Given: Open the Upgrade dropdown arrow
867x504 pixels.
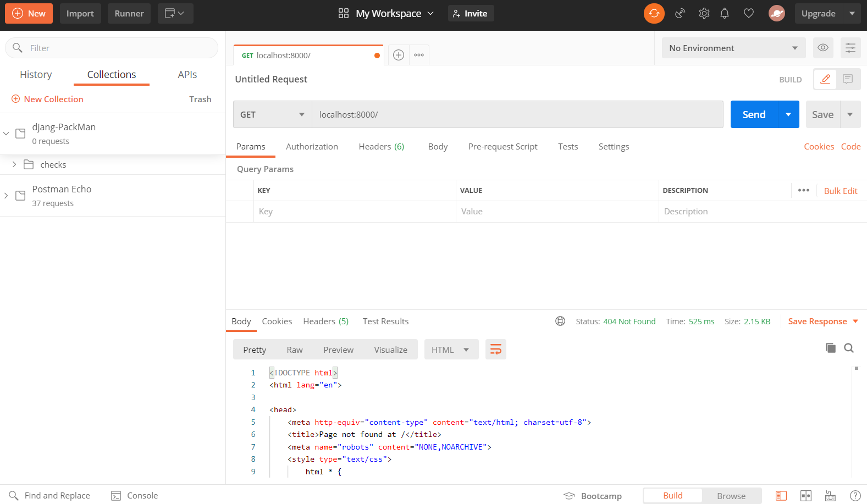Looking at the screenshot, I should (x=852, y=13).
